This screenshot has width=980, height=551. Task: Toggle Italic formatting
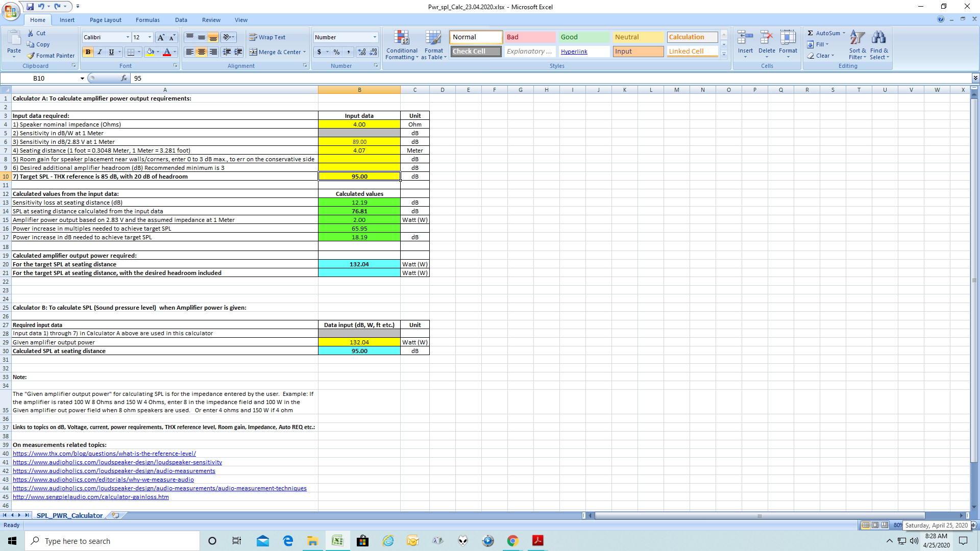click(100, 52)
